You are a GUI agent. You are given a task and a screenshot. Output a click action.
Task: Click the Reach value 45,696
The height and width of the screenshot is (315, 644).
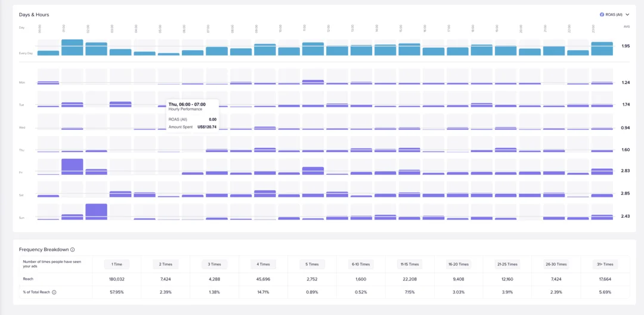(x=264, y=279)
